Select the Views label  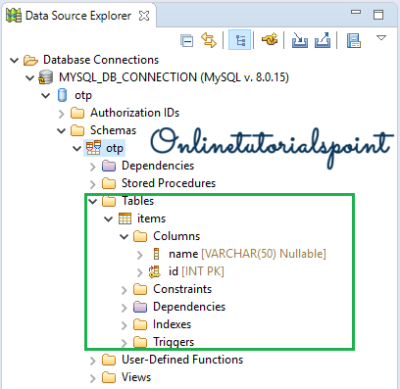coord(136,377)
